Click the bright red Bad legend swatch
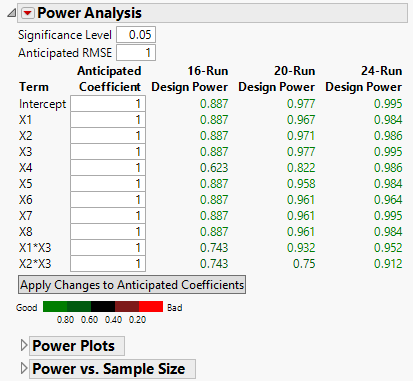This screenshot has height=381, width=413. point(151,307)
